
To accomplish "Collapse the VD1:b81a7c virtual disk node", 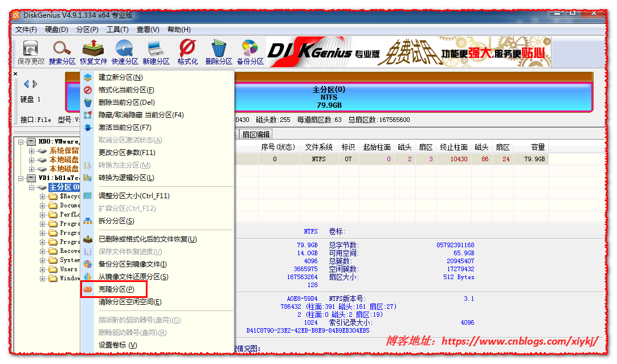I will (x=21, y=178).
